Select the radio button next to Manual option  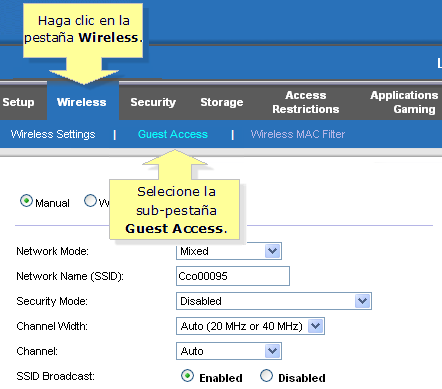point(90,201)
